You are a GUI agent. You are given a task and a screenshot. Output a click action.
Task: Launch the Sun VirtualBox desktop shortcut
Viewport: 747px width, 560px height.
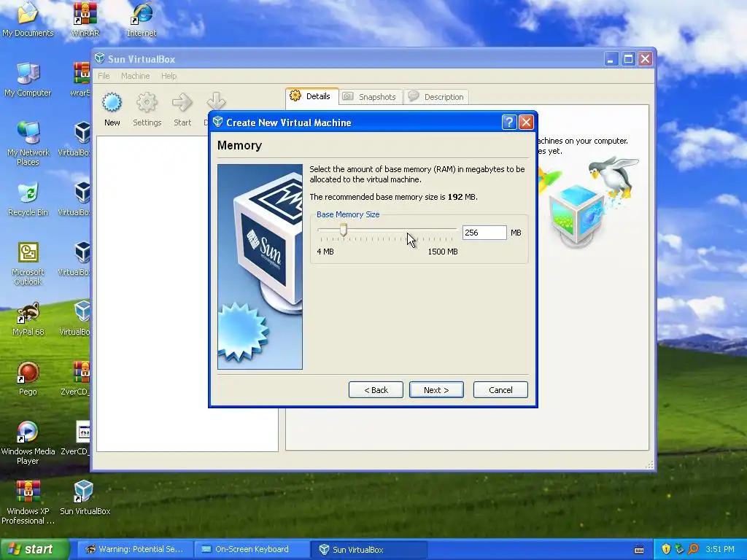point(85,497)
